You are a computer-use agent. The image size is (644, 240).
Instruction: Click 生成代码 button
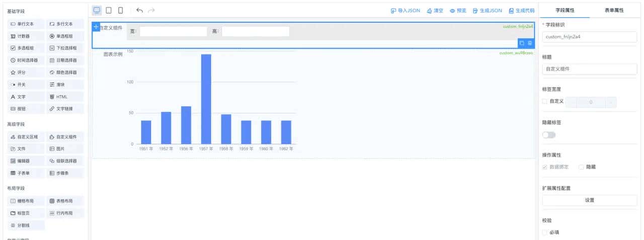coord(521,11)
